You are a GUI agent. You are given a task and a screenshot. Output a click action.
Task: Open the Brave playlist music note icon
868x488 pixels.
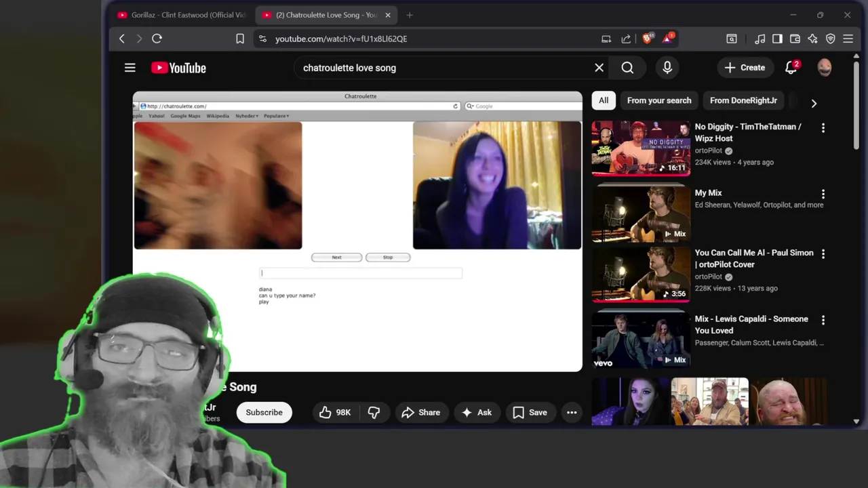tap(760, 39)
